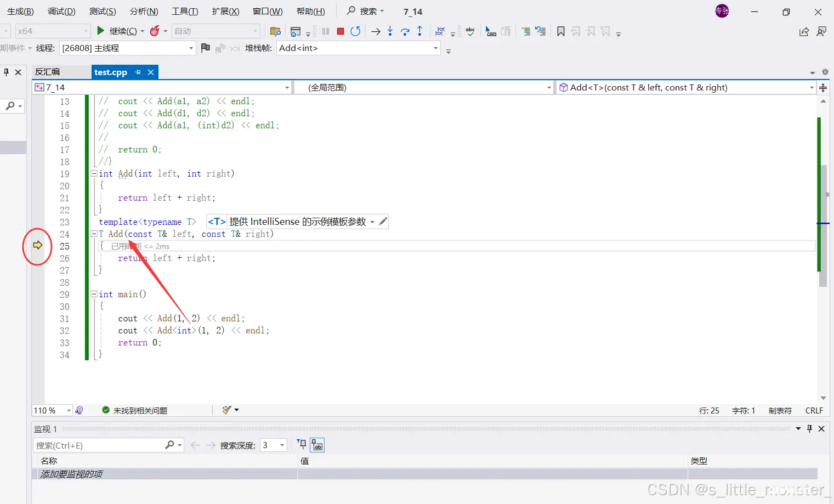The image size is (834, 504).
Task: Click the 制表符 tabs indicator
Action: tap(780, 410)
